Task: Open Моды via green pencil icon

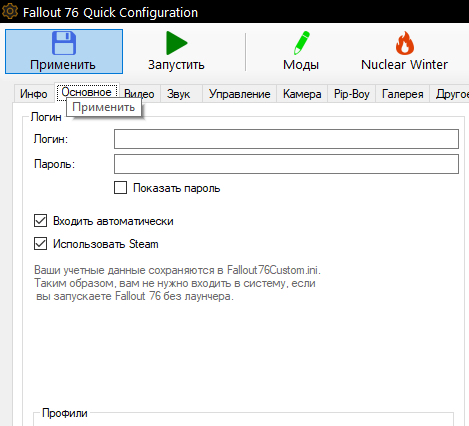Action: 302,43
